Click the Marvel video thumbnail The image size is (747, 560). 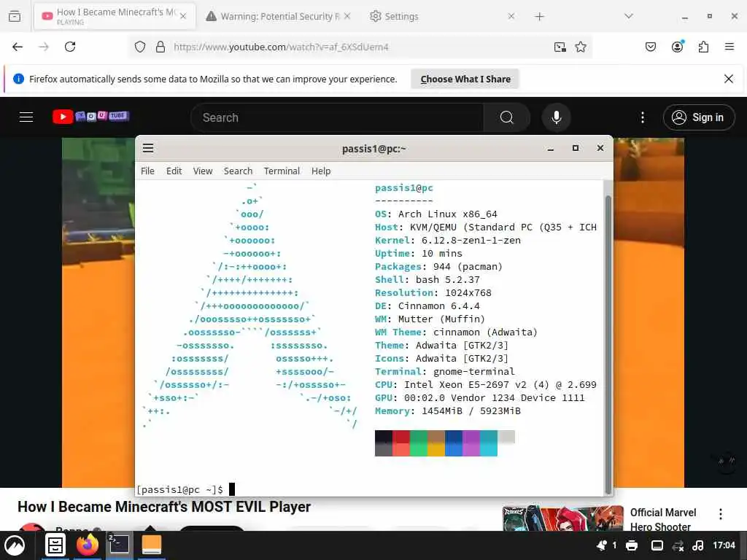(x=562, y=518)
